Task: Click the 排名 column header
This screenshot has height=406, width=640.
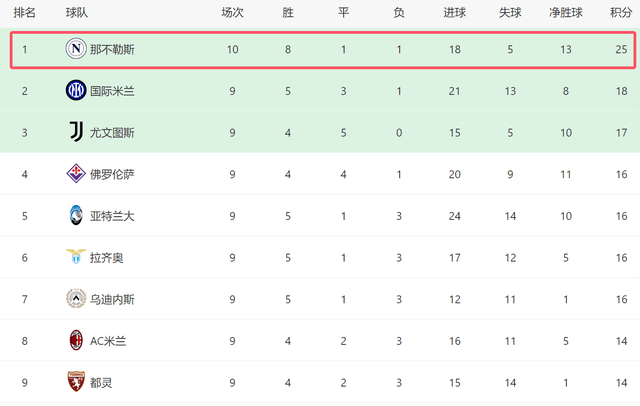Action: (x=25, y=13)
